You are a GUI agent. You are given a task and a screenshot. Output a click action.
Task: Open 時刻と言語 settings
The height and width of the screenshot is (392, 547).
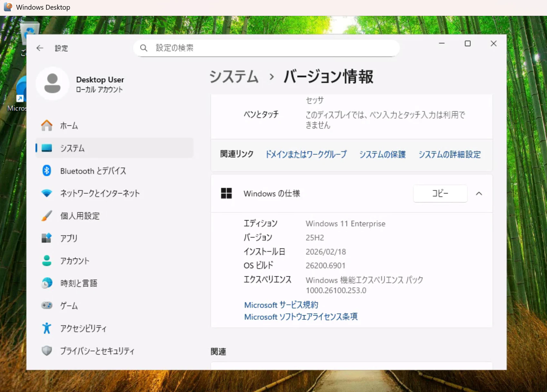point(115,283)
